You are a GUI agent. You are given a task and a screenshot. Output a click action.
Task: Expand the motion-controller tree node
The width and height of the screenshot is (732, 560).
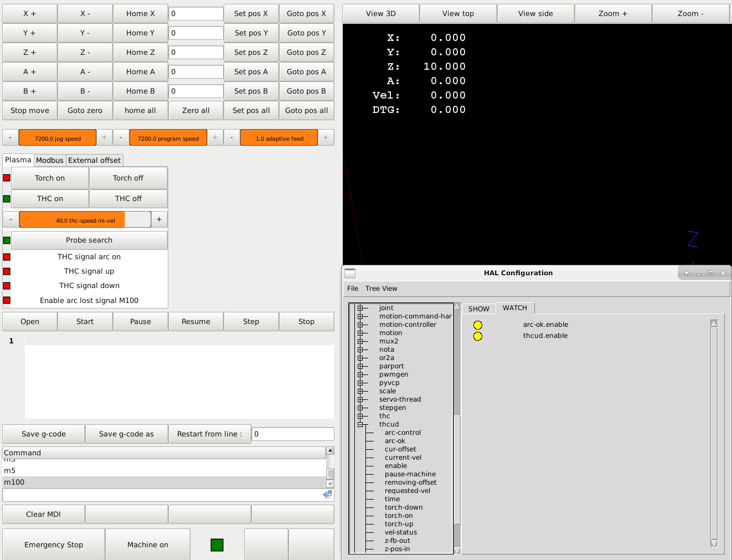[x=360, y=325]
